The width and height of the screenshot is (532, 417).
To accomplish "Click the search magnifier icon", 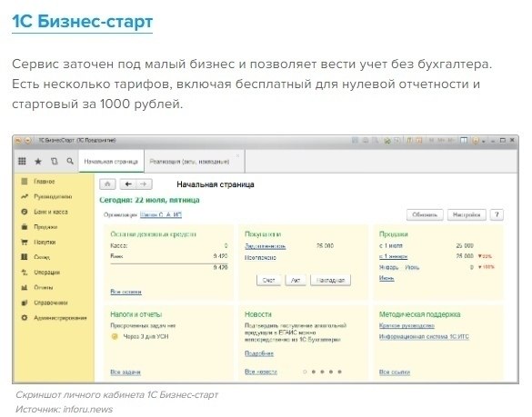I will tap(70, 162).
